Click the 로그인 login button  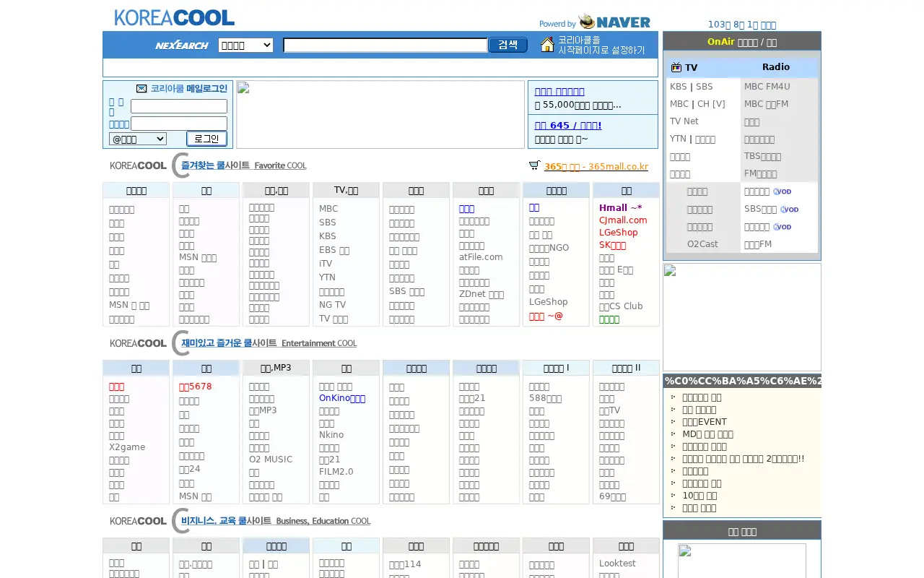206,139
